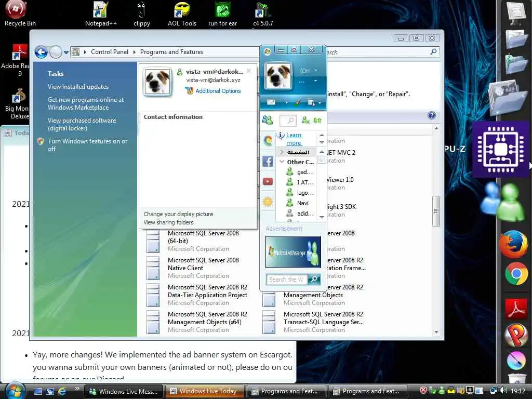Launch Firefox from the right dock

513,244
